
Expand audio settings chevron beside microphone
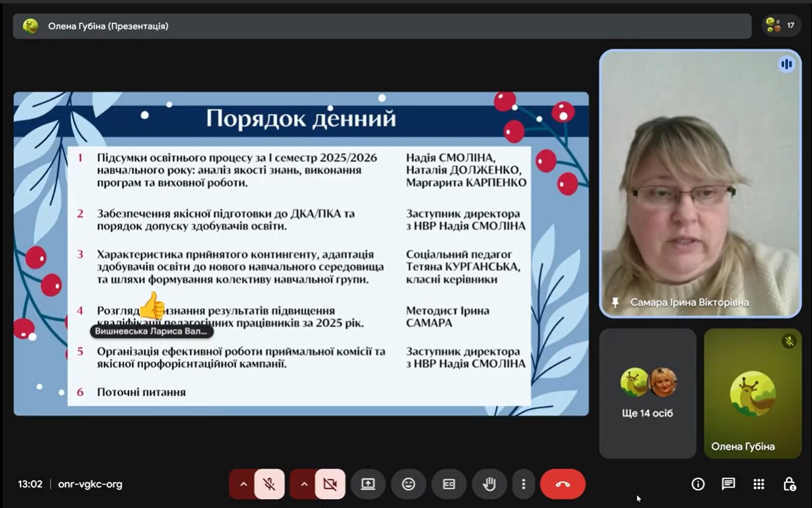click(243, 484)
